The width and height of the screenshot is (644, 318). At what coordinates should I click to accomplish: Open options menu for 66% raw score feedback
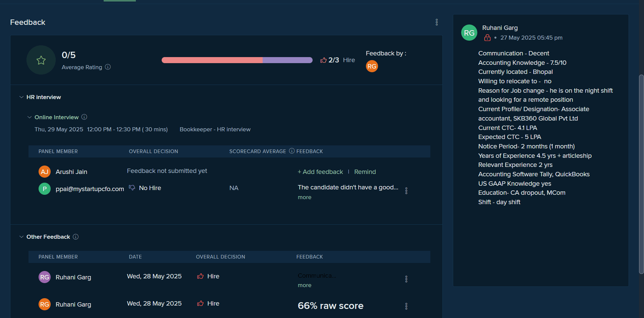pos(406,306)
